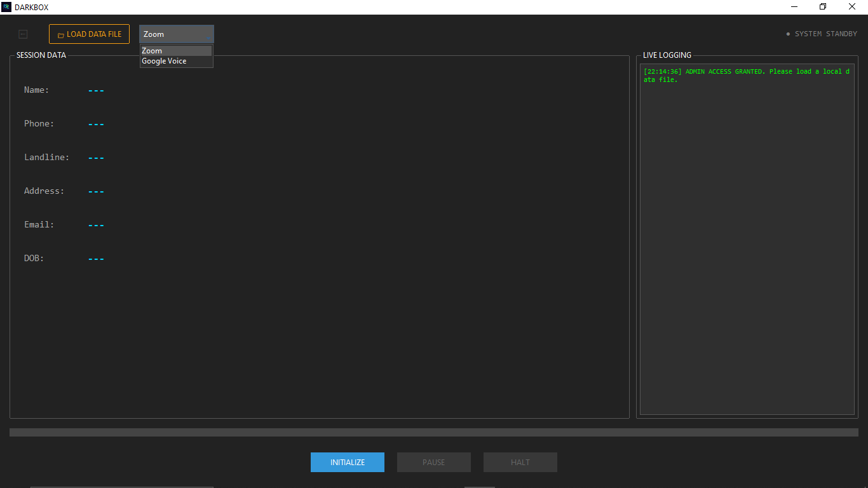Open the service combo box showing Zoom

click(x=177, y=34)
